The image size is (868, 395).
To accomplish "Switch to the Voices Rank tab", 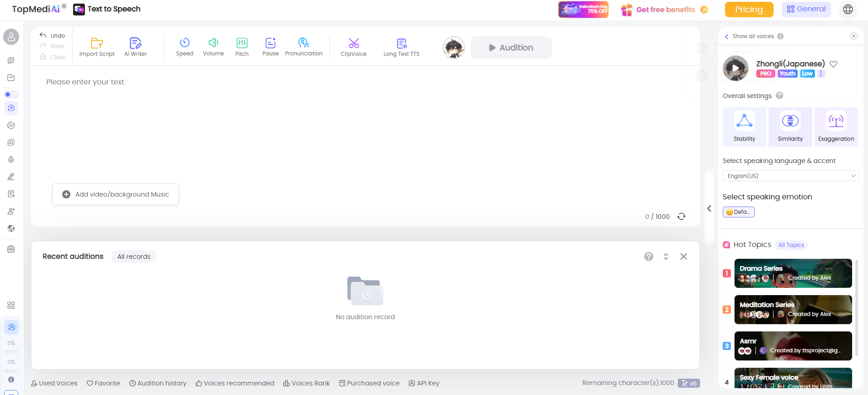I will coord(306,383).
